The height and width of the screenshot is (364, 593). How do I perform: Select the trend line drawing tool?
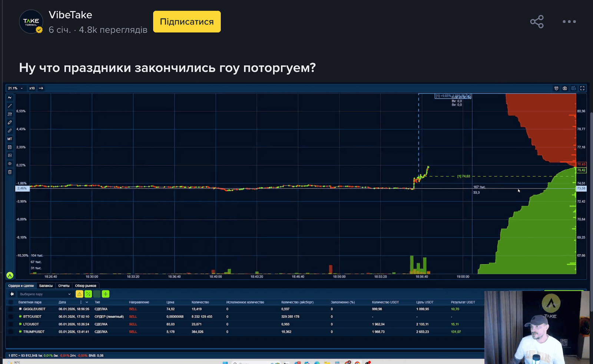[10, 106]
